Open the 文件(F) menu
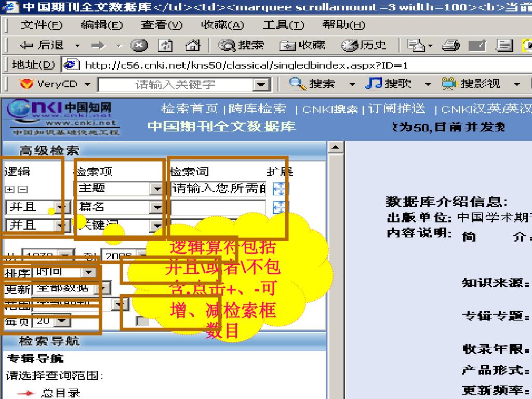This screenshot has height=399, width=532. [42, 25]
